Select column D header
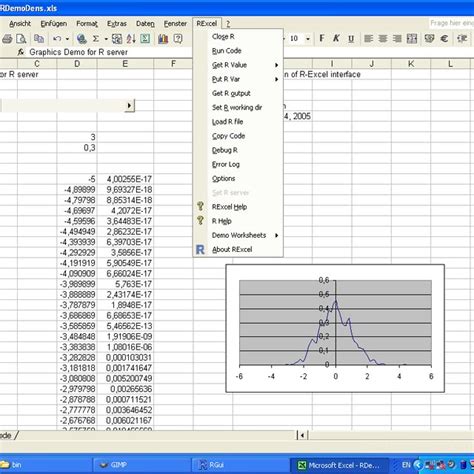This screenshot has height=474, width=474. (x=77, y=64)
